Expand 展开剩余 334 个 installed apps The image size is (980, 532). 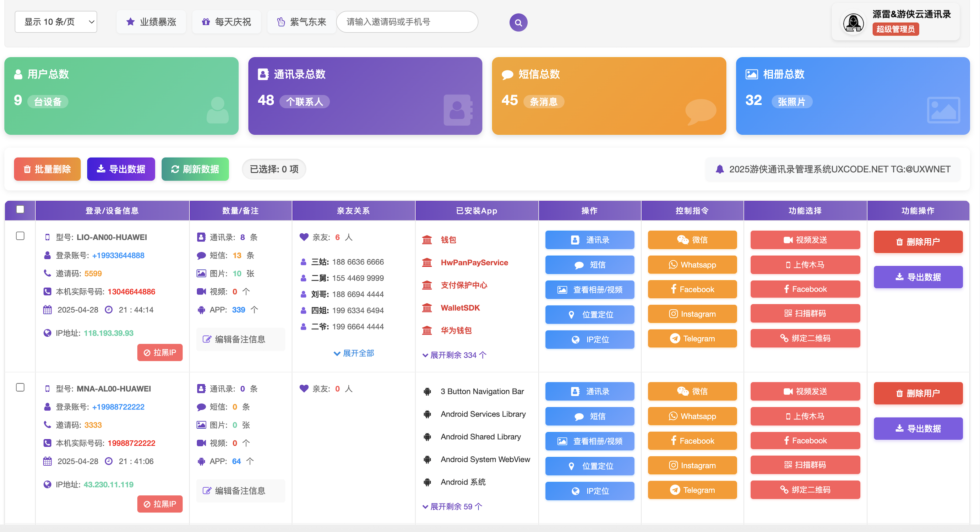pos(454,355)
